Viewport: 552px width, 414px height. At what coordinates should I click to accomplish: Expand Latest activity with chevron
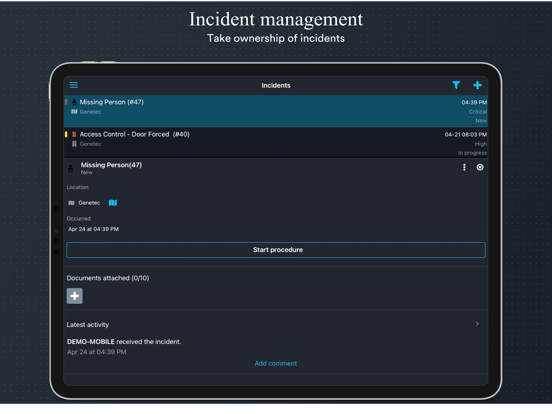pyautogui.click(x=477, y=324)
